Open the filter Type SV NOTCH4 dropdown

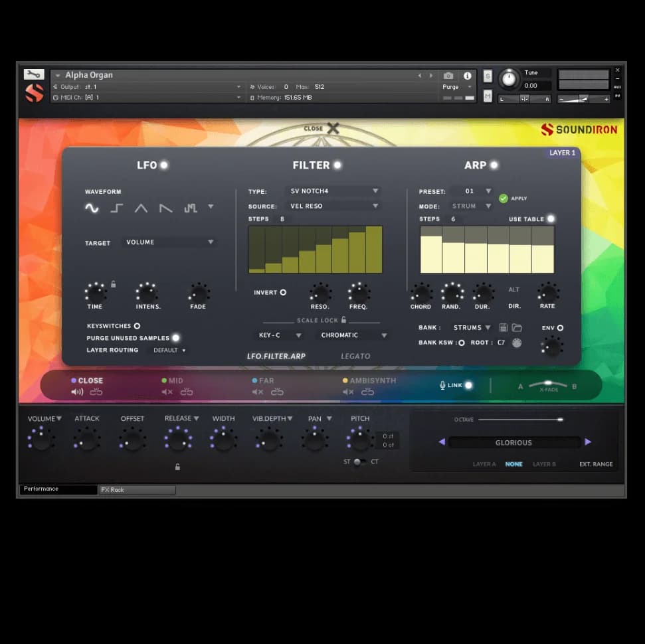click(333, 191)
